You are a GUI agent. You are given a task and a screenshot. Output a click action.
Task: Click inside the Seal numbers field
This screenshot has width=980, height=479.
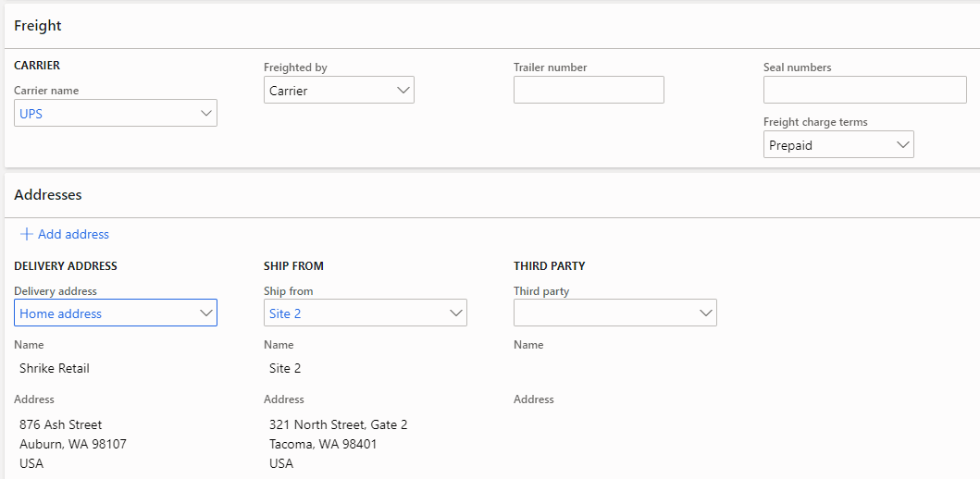coord(865,90)
